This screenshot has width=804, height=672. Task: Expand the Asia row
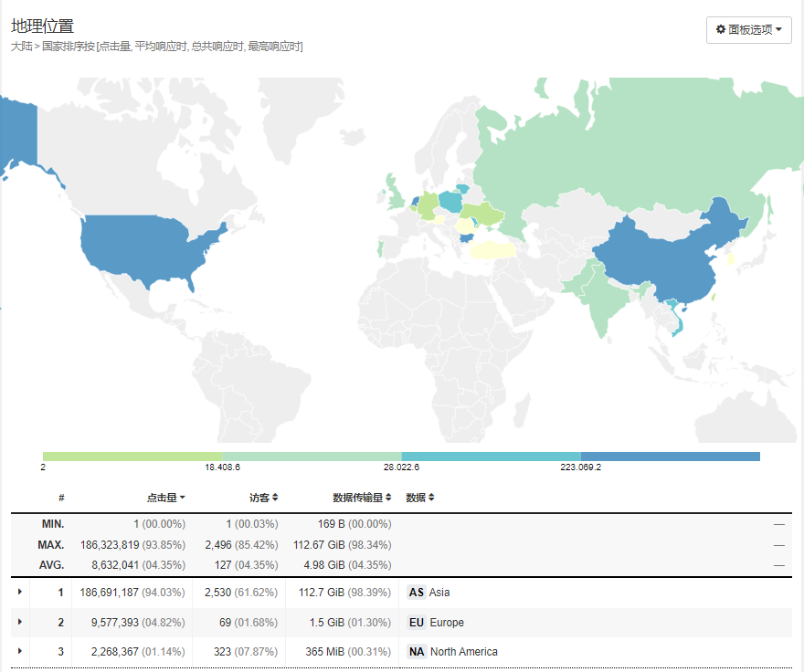tap(20, 593)
